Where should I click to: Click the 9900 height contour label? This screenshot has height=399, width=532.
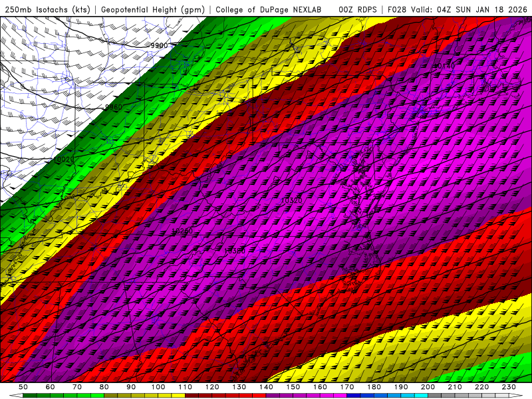159,45
